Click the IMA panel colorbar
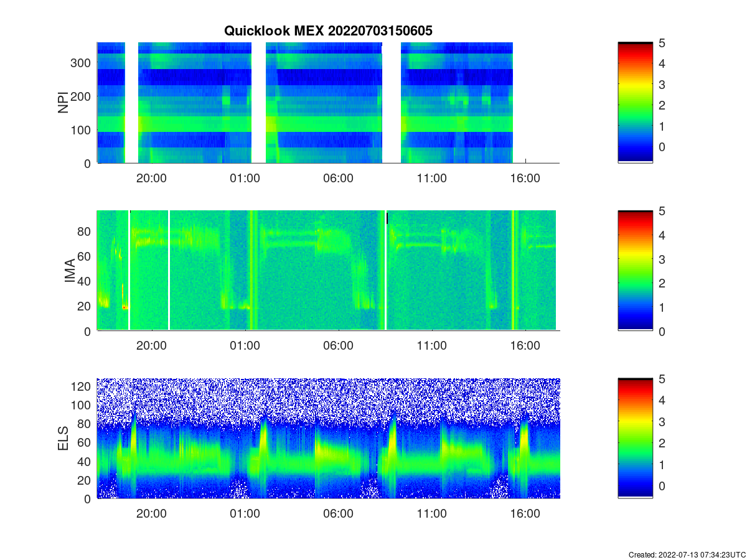747x560 pixels. [x=636, y=271]
